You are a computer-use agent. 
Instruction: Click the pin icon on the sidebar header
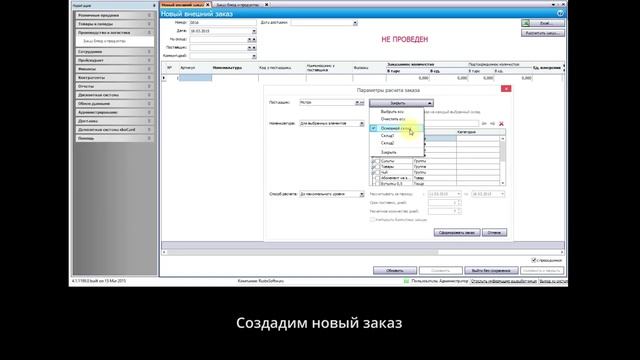click(154, 6)
